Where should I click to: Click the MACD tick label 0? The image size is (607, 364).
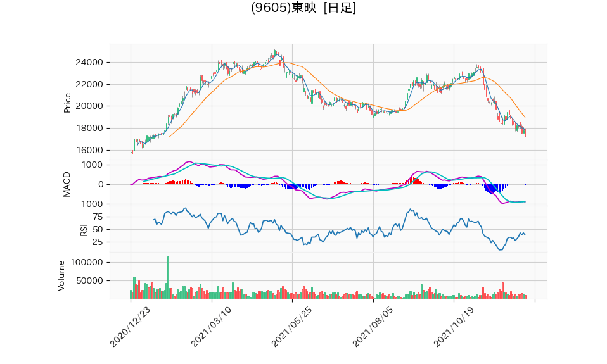pos(101,184)
